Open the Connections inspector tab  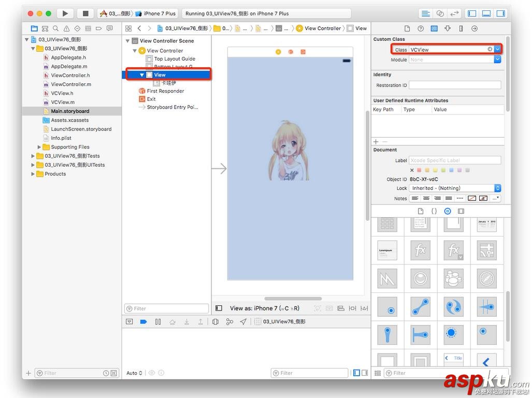[475, 28]
